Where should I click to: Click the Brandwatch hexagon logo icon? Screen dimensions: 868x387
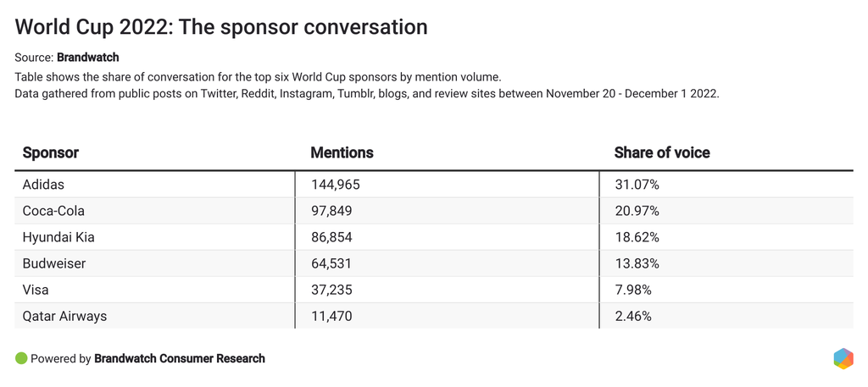pos(843,358)
